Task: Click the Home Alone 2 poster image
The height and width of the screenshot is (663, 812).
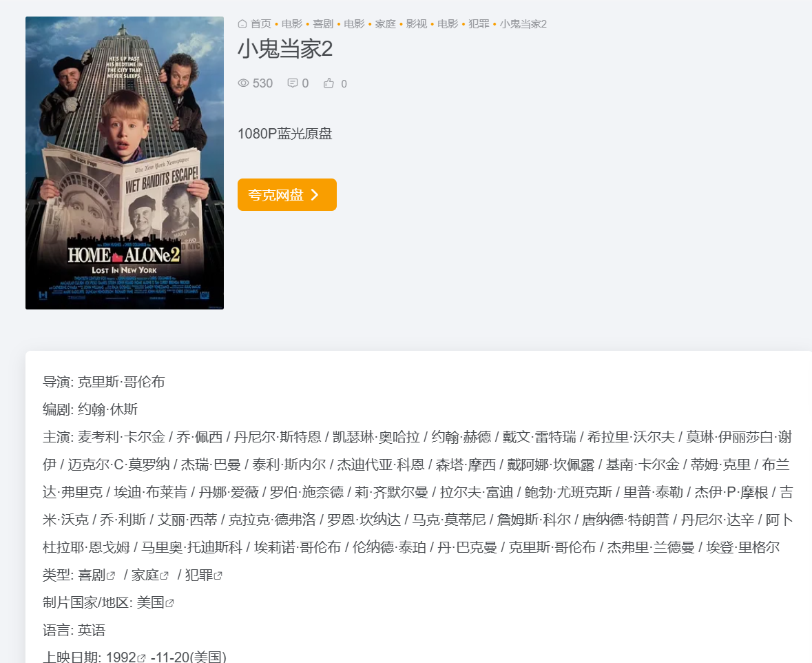Action: (124, 163)
